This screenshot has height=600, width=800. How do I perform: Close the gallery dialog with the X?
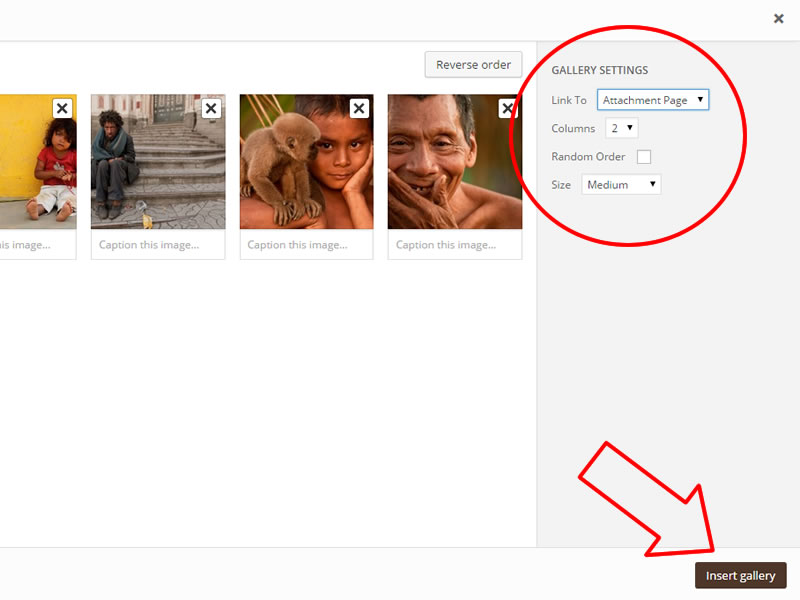pyautogui.click(x=778, y=19)
